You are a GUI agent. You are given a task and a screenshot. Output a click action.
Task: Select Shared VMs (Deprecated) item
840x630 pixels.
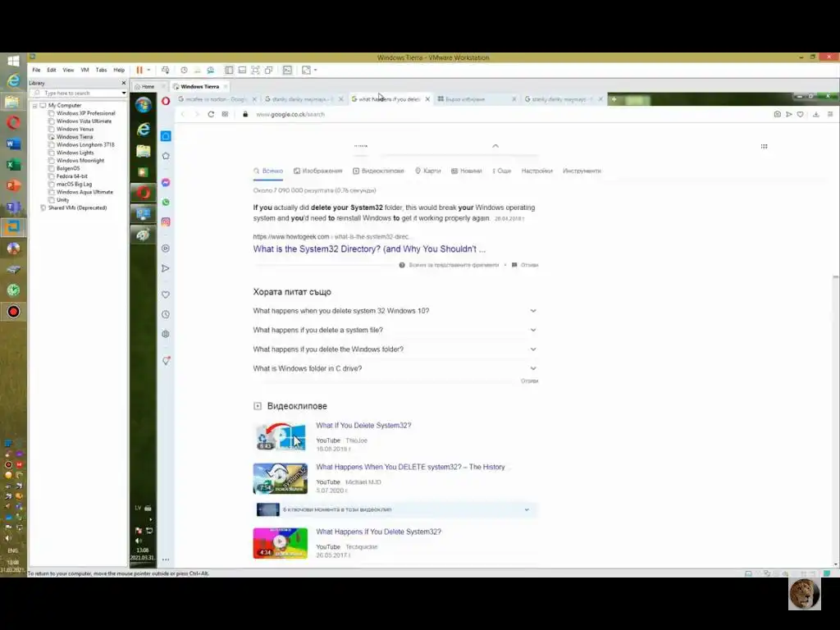click(x=77, y=208)
